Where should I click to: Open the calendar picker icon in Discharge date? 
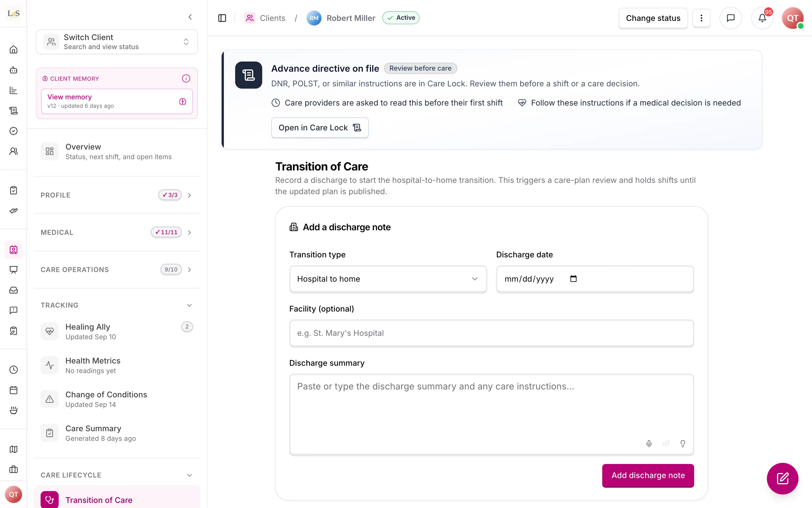[x=573, y=279]
